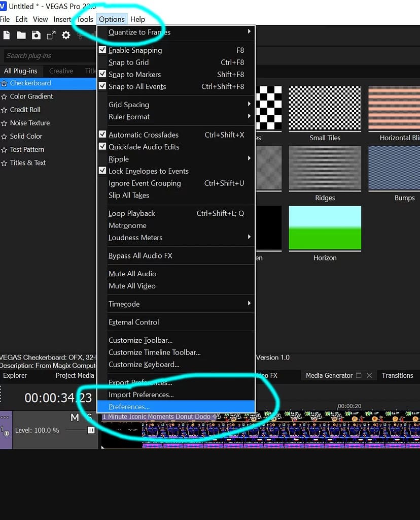The width and height of the screenshot is (420, 520).
Task: Expand Timecode submenu
Action: (176, 304)
